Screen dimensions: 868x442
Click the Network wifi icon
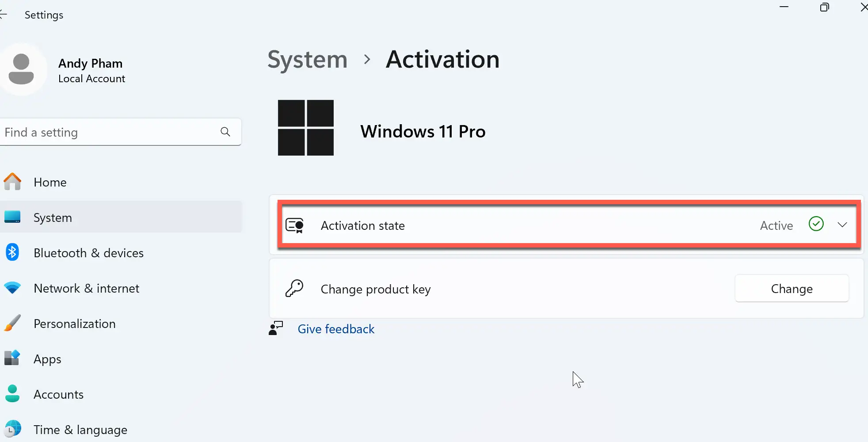[12, 288]
